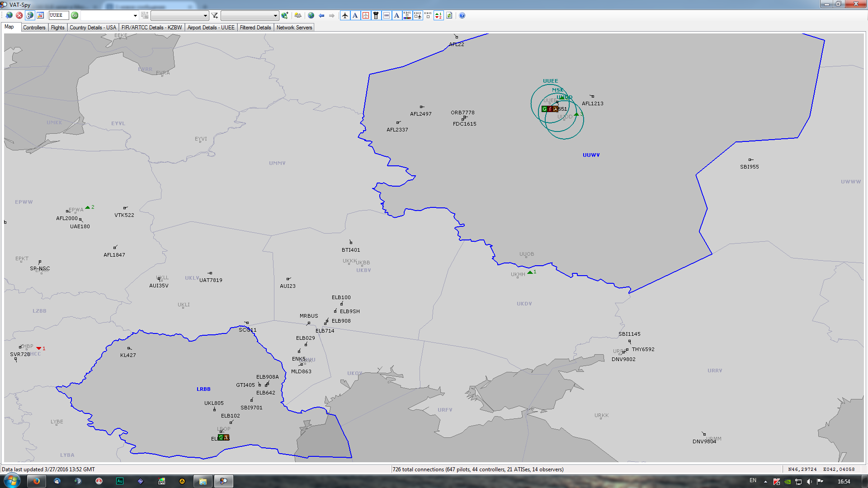Click aircraft VTK522 label

click(x=124, y=215)
